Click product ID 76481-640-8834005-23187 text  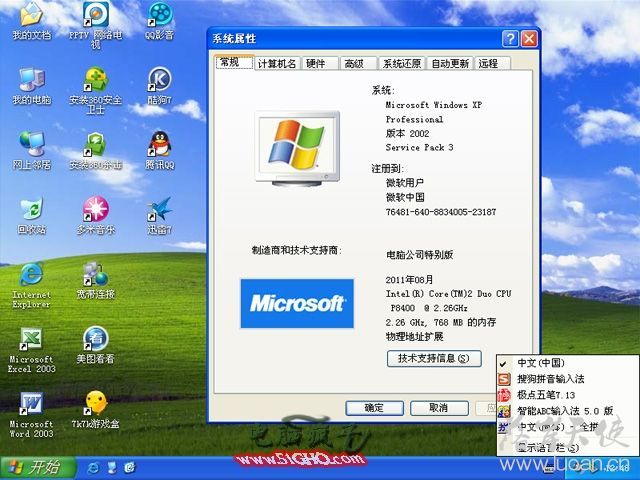click(x=441, y=212)
